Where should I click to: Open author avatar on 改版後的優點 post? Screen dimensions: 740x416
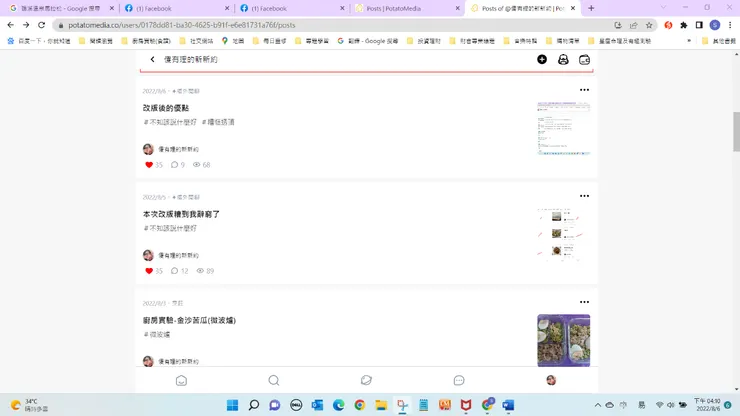pyautogui.click(x=148, y=149)
